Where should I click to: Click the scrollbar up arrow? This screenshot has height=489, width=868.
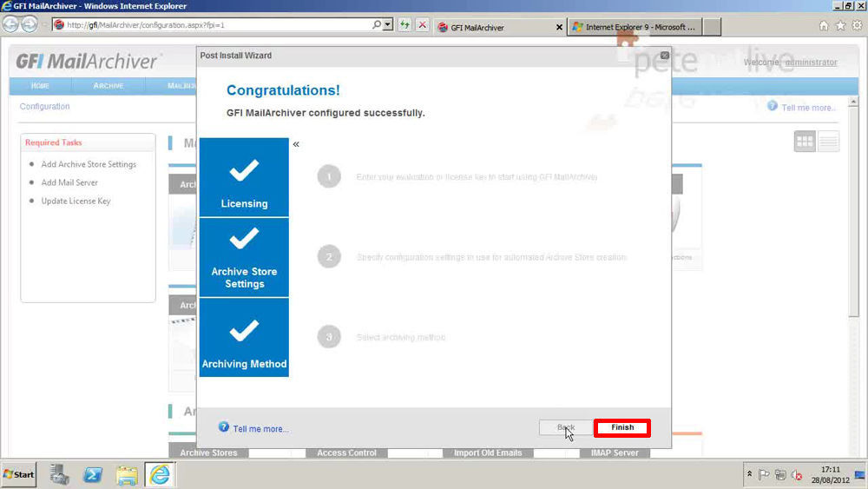click(853, 102)
